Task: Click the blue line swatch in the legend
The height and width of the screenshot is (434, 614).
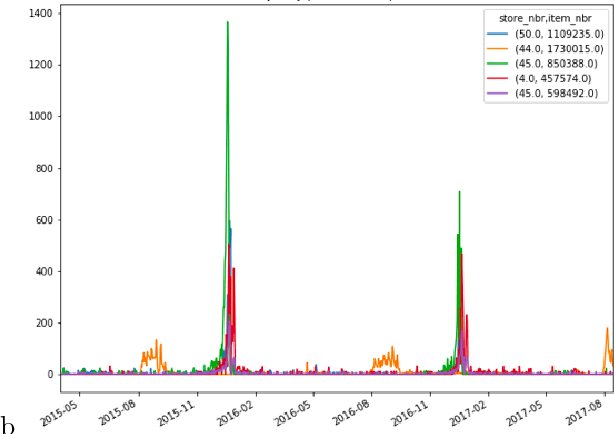Action: pos(497,34)
